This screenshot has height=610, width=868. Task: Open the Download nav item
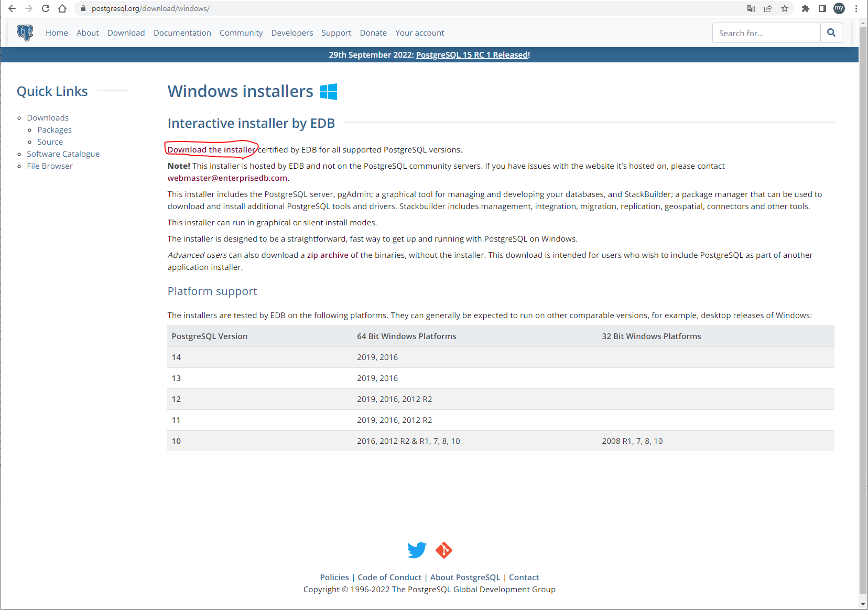coord(126,33)
